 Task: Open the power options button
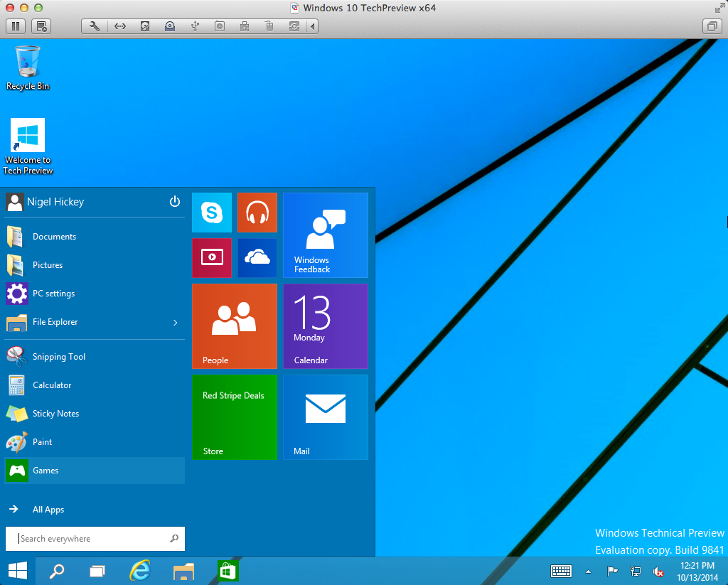point(175,201)
